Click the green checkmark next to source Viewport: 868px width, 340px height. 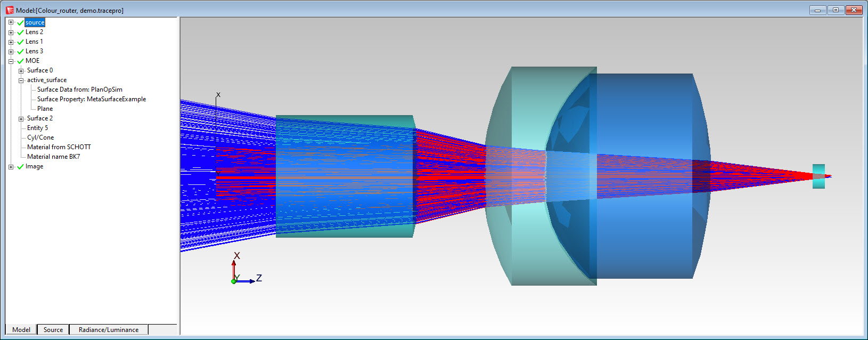click(x=20, y=23)
